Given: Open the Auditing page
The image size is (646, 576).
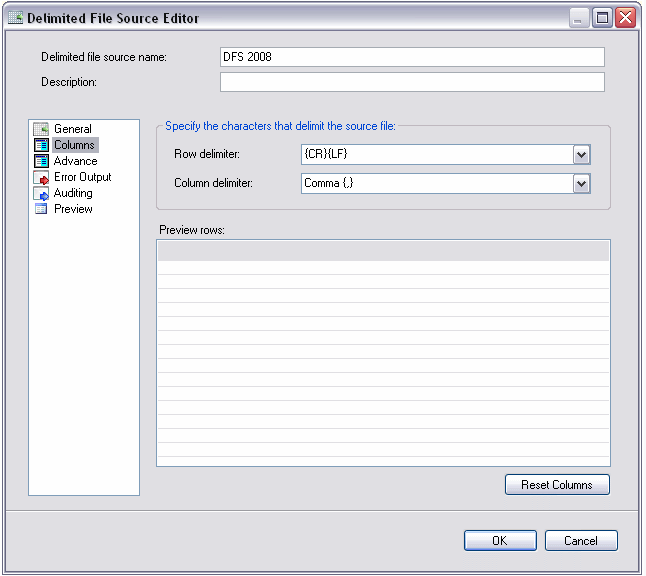Looking at the screenshot, I should (73, 193).
